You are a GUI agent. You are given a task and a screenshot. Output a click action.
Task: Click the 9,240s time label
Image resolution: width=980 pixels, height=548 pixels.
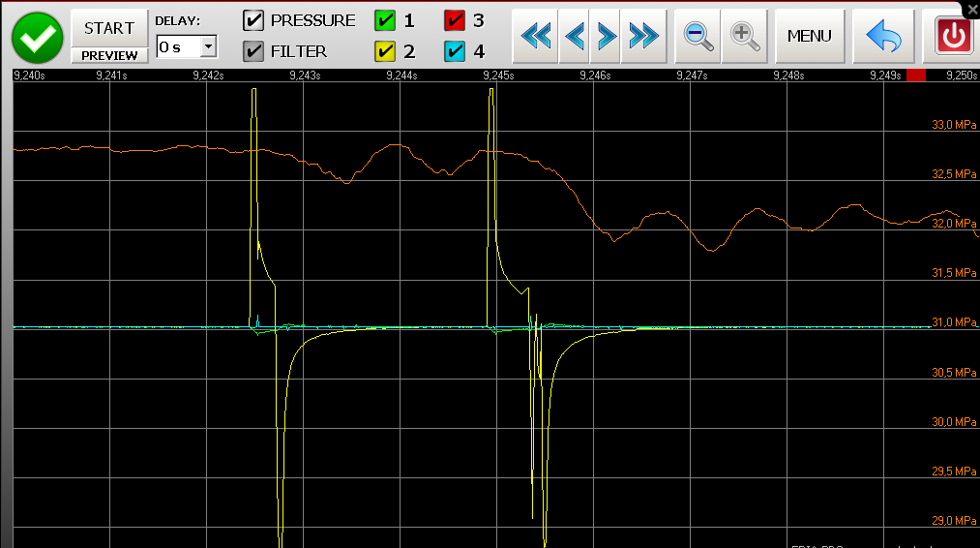click(29, 76)
